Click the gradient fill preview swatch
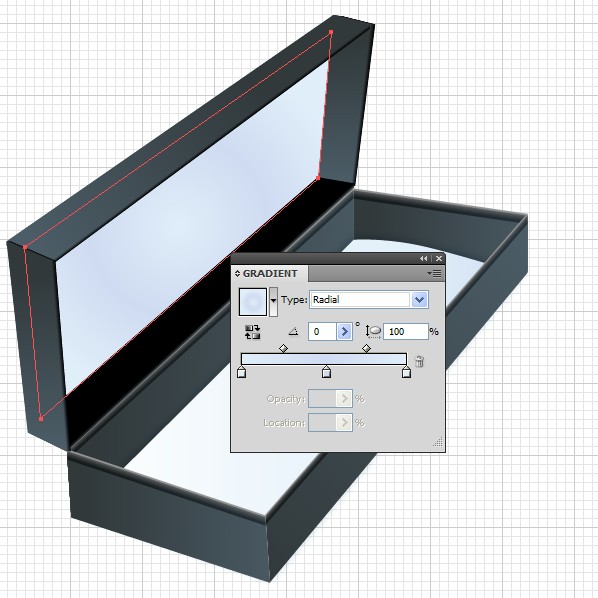 coord(252,302)
